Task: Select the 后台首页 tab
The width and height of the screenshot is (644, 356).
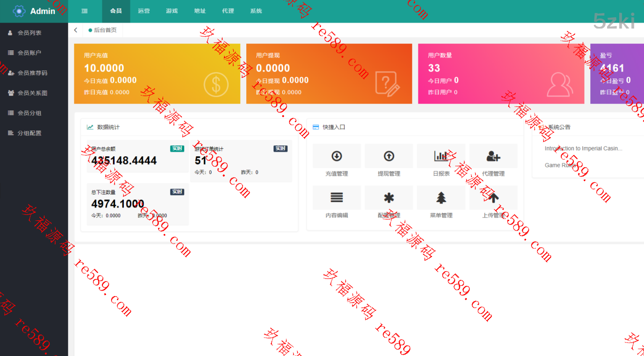Action: (105, 30)
